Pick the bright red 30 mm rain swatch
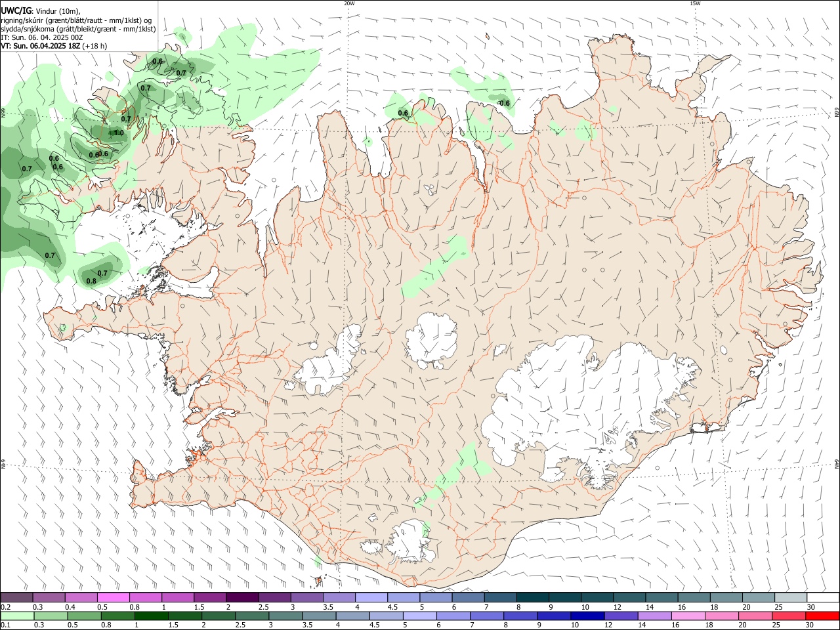 tap(822, 616)
